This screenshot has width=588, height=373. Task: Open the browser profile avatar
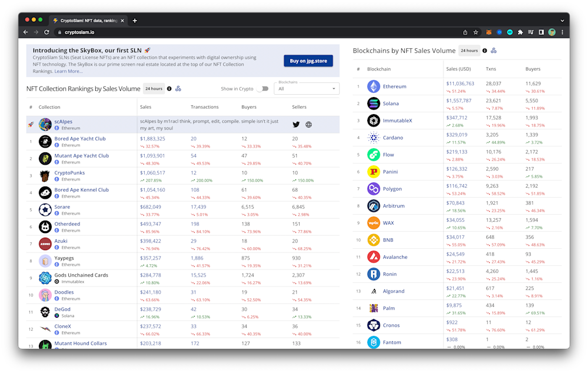click(552, 32)
